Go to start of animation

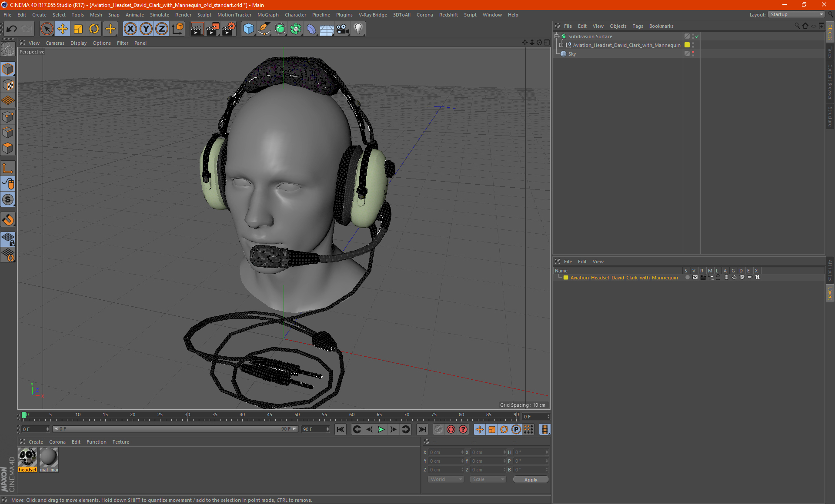(340, 429)
